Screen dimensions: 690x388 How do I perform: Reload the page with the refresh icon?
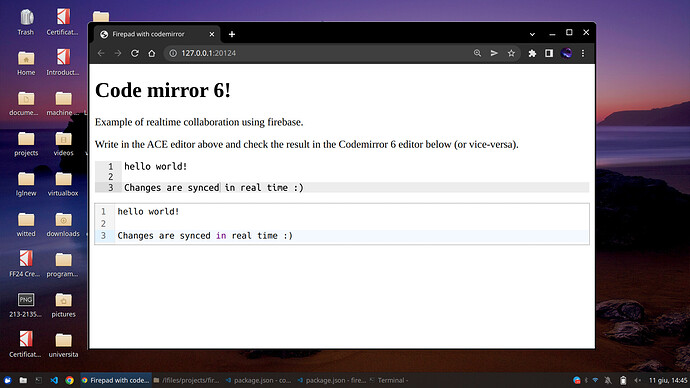point(135,53)
